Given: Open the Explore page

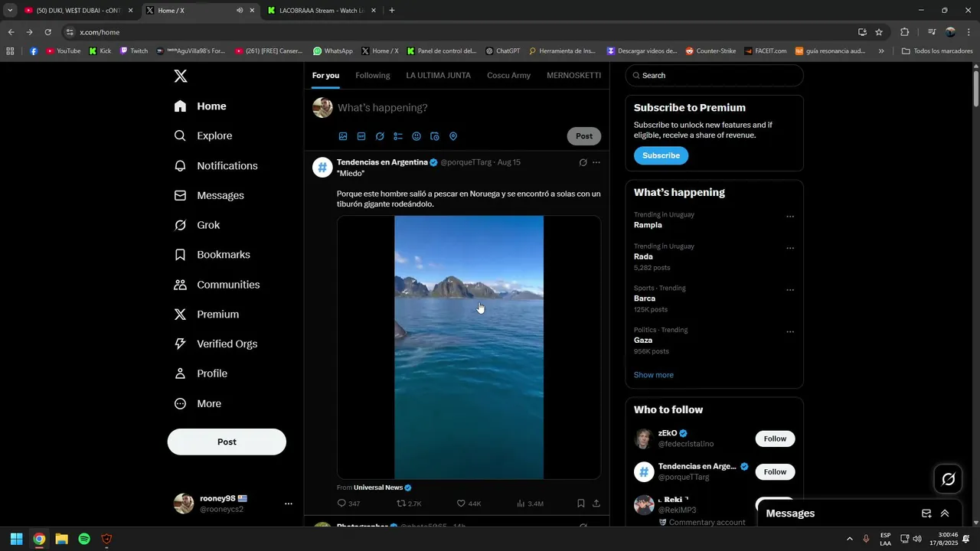Looking at the screenshot, I should point(203,135).
